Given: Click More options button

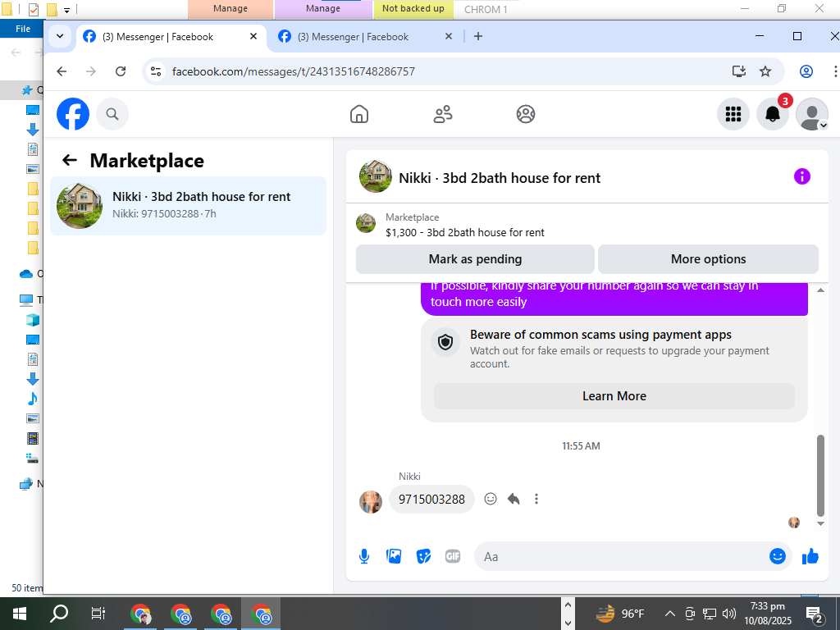Looking at the screenshot, I should [708, 259].
